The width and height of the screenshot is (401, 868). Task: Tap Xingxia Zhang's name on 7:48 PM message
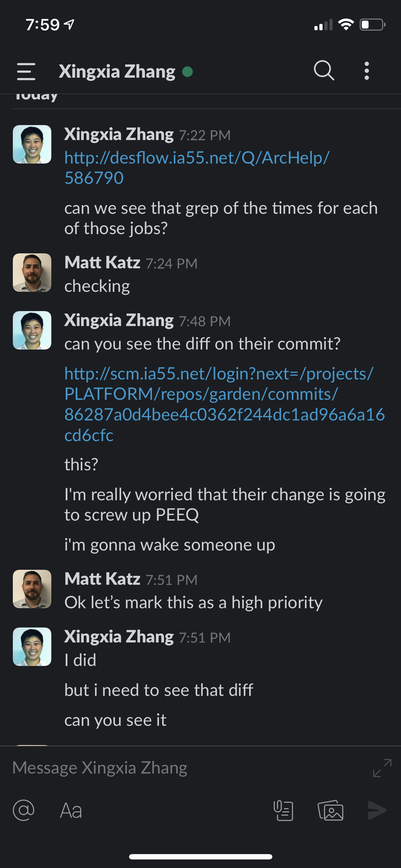[119, 320]
